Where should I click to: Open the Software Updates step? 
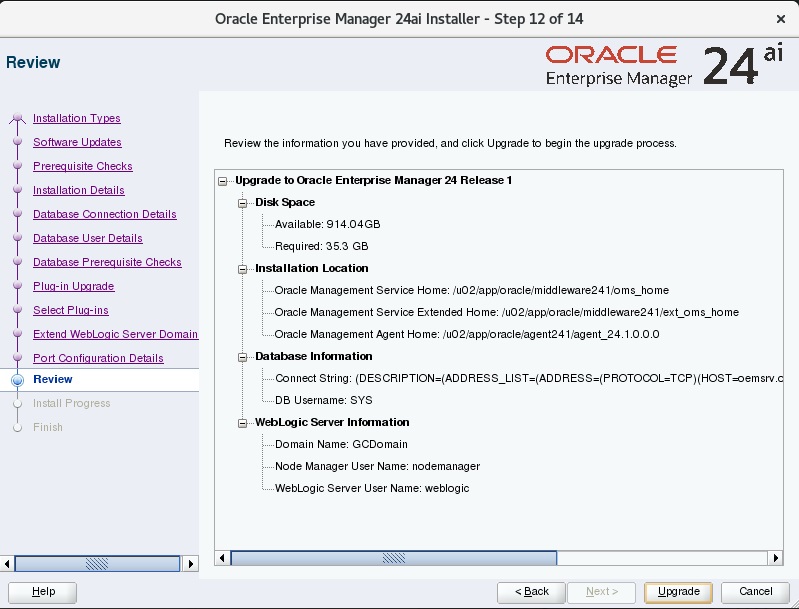(x=77, y=142)
